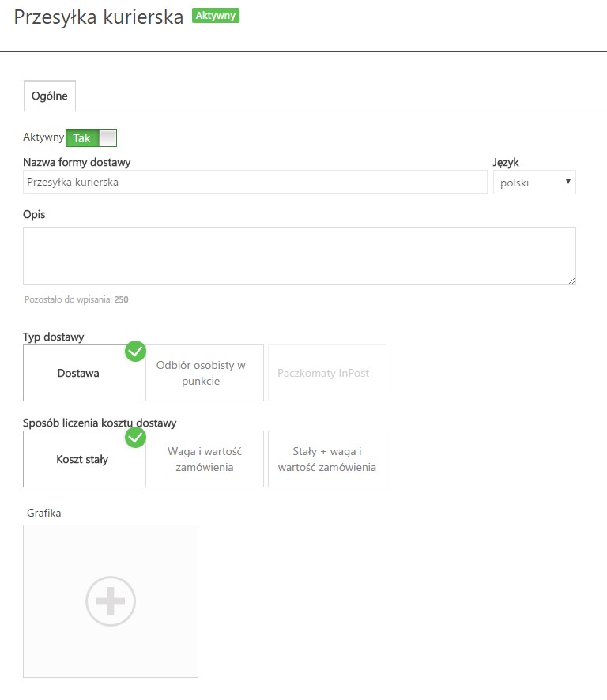
Task: Switch to the Ogólne tab
Action: (50, 96)
